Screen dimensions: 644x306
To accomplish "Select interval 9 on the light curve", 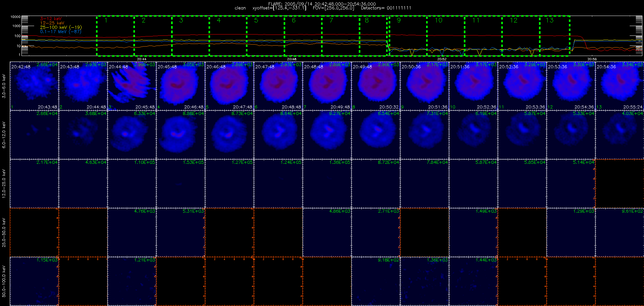I will click(408, 36).
